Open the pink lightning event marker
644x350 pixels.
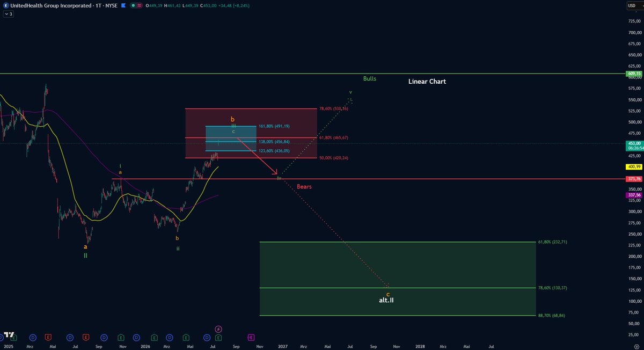[x=218, y=329]
